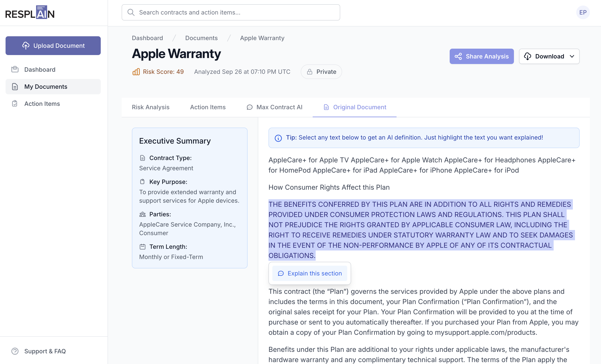
Task: Open the EP user avatar
Action: (583, 12)
